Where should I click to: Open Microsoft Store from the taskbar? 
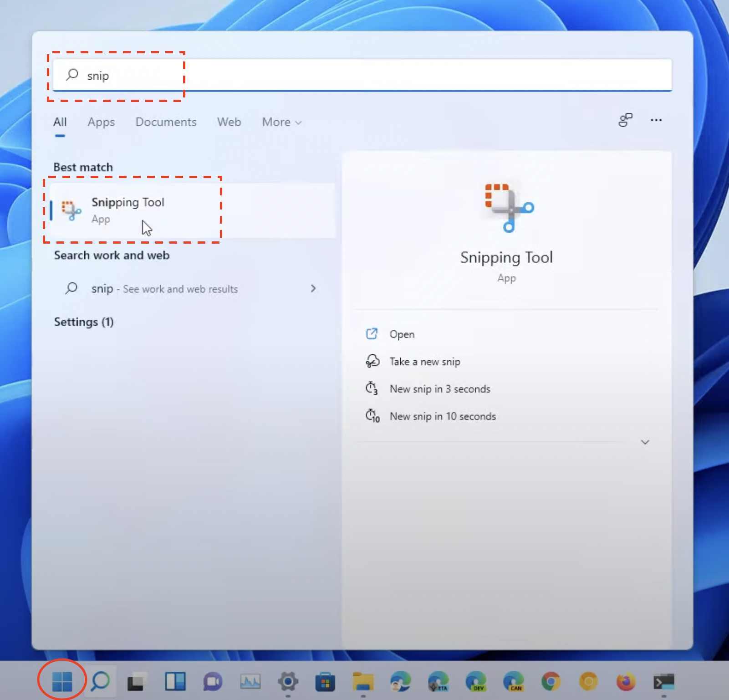point(326,682)
